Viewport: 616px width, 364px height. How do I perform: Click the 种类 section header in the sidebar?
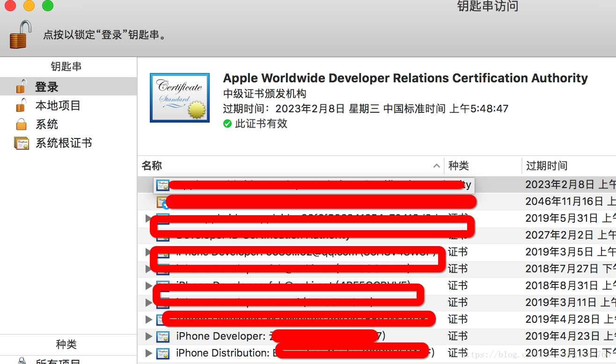66,344
